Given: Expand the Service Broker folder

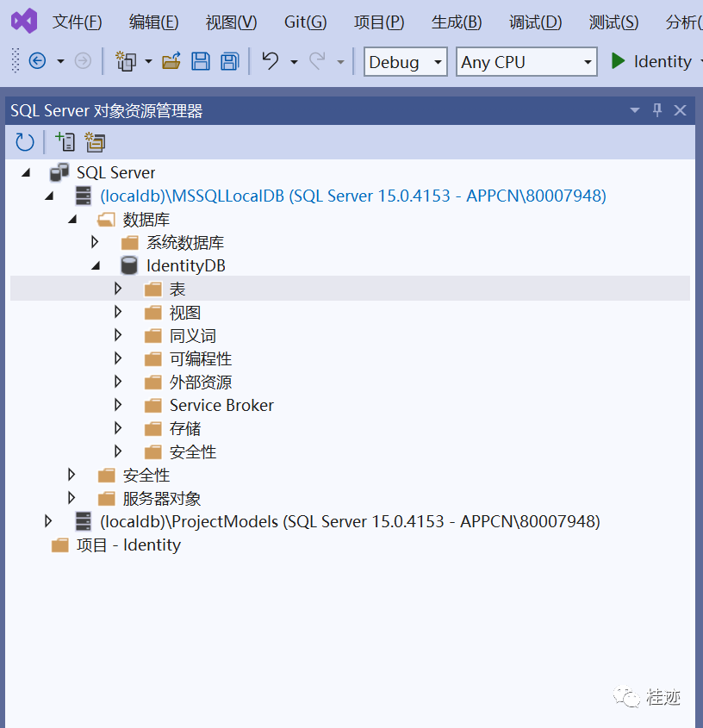Looking at the screenshot, I should point(118,404).
